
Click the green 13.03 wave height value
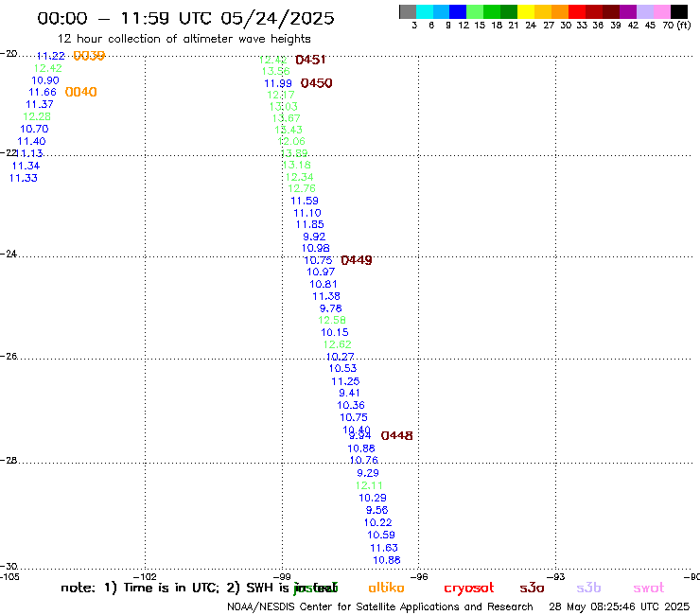(x=284, y=106)
